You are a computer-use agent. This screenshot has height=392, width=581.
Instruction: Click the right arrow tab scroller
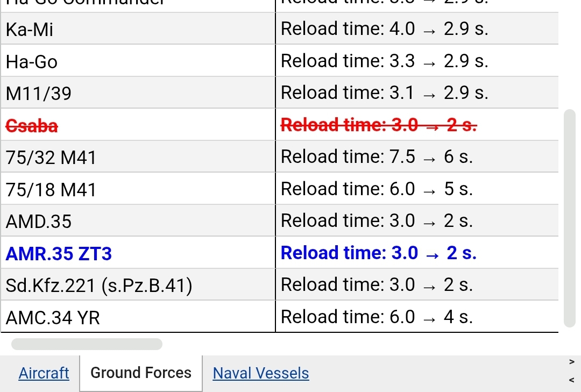click(x=572, y=362)
